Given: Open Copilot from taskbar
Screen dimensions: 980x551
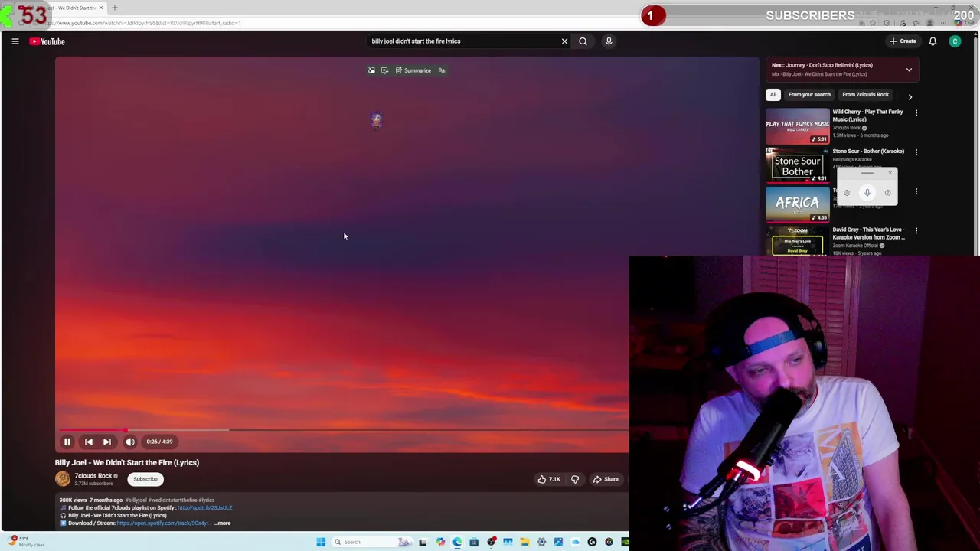Looking at the screenshot, I should coord(440,542).
